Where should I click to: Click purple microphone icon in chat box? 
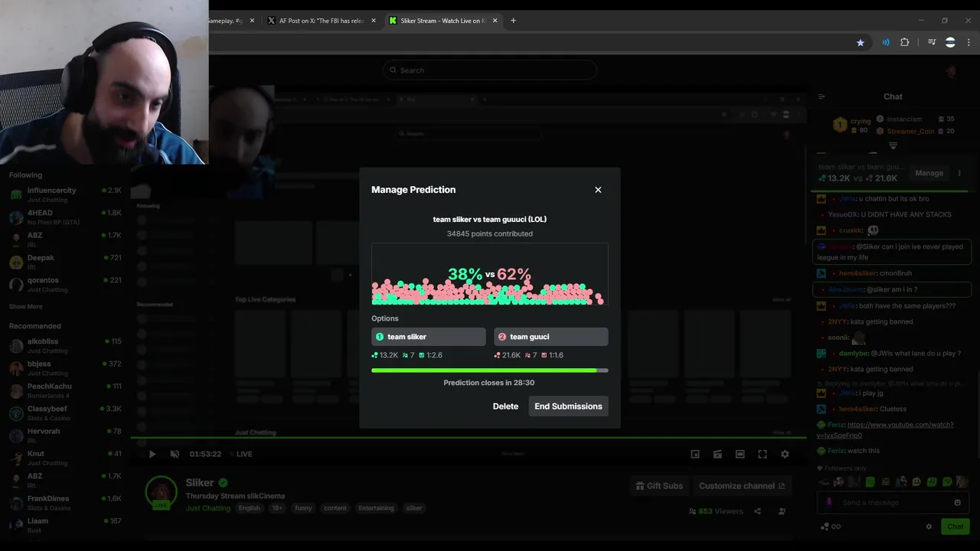pos(829,503)
